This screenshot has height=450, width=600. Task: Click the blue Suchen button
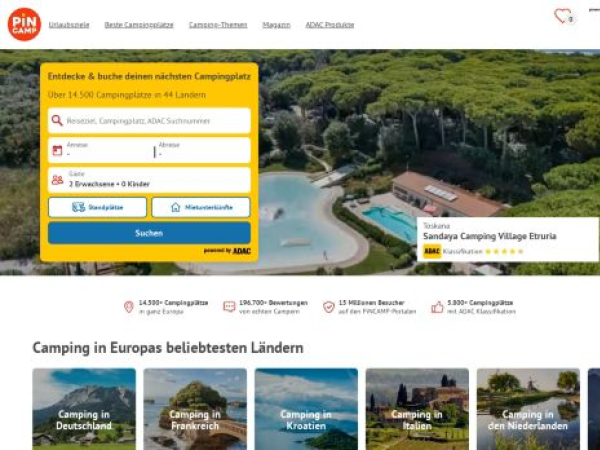coord(149,233)
